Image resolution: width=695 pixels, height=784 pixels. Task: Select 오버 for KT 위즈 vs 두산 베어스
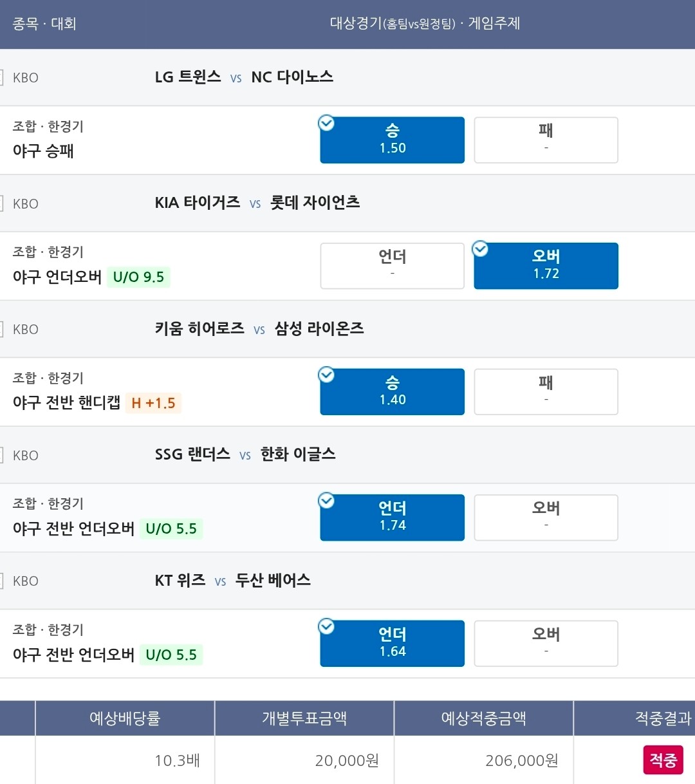coord(546,643)
